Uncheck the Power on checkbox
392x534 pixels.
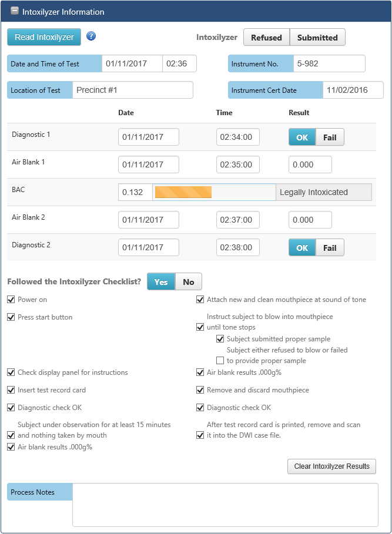point(11,300)
